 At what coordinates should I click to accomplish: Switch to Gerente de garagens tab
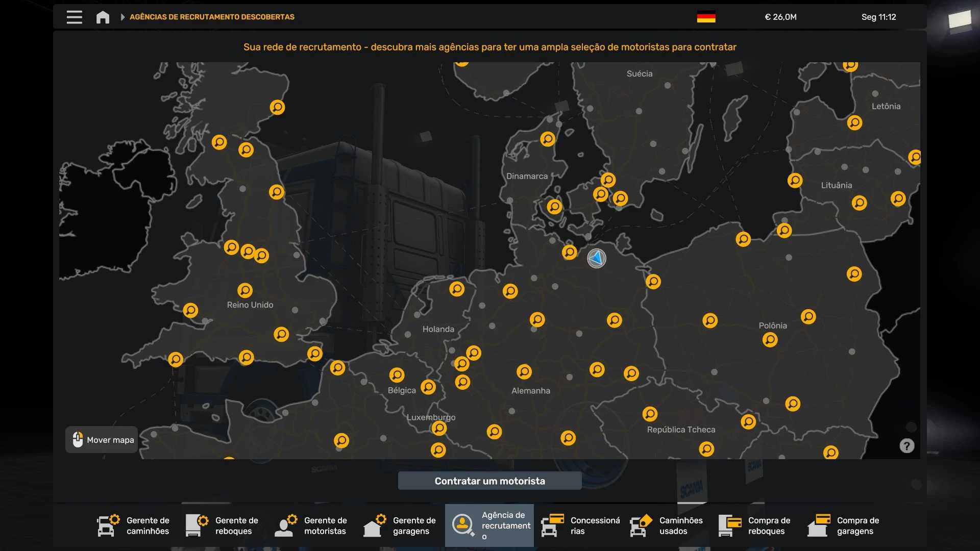pos(400,525)
